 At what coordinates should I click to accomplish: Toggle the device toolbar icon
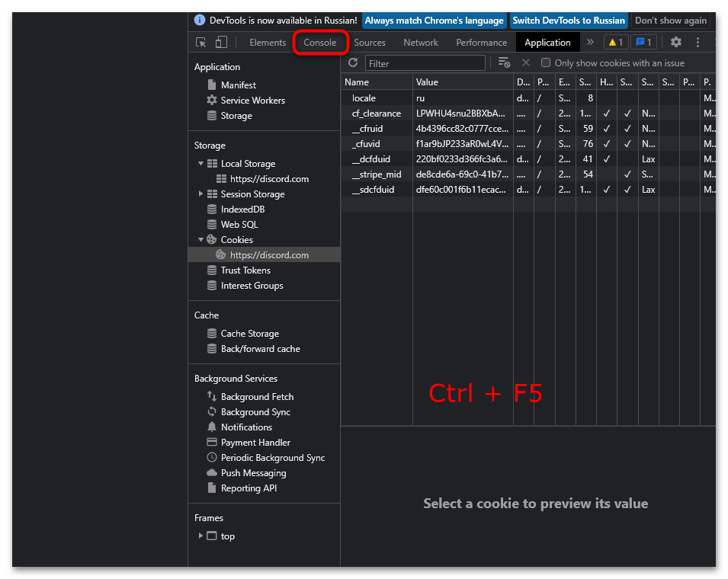(x=222, y=42)
